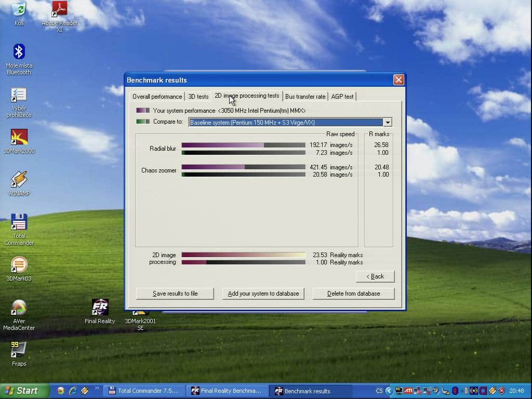Click the Back button
This screenshot has width=532, height=399.
(x=375, y=276)
